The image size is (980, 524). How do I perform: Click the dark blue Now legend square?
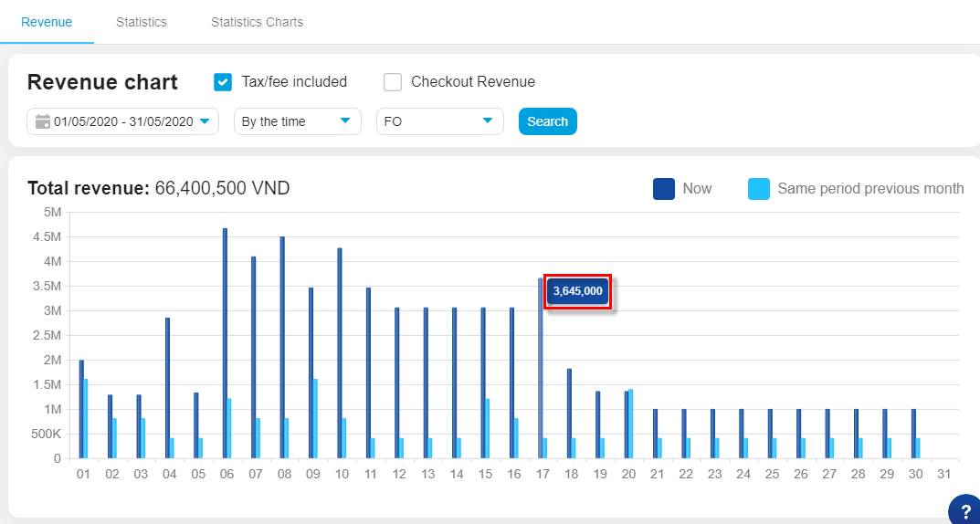tap(664, 189)
